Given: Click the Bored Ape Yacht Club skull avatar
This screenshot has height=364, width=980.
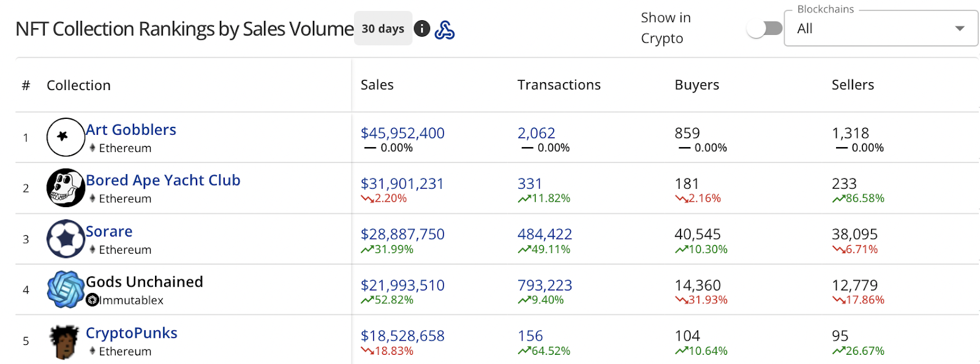Looking at the screenshot, I should (66, 188).
